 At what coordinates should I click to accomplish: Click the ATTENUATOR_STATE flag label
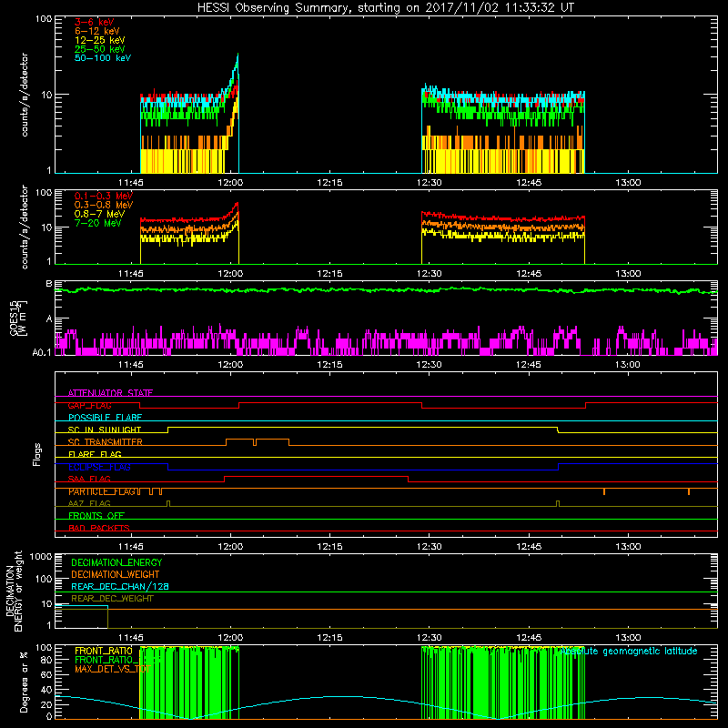(110, 393)
